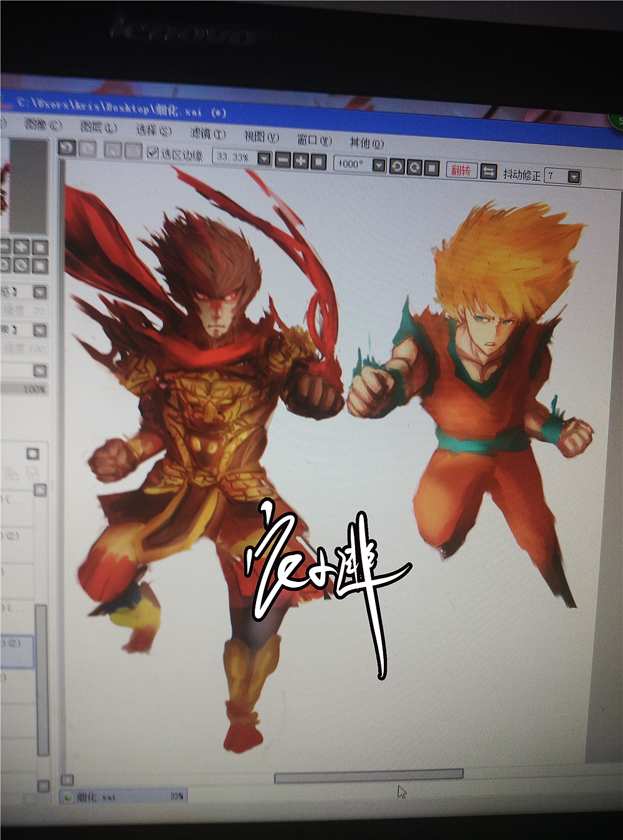Click the layer panel vertical scrollbar thumb

pyautogui.click(x=41, y=679)
